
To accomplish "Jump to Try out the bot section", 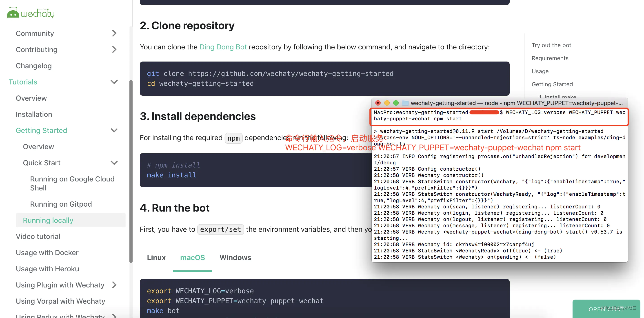I will 551,45.
